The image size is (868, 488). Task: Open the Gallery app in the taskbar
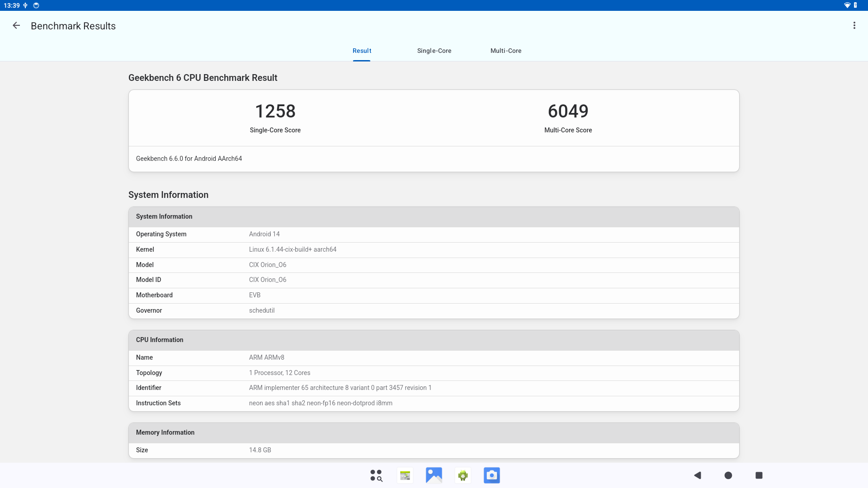click(434, 475)
